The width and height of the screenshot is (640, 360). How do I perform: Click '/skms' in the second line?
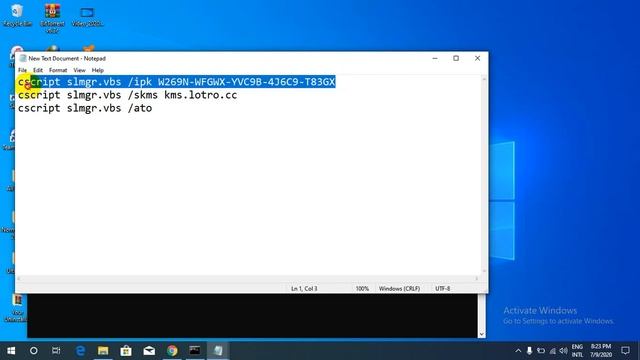142,95
